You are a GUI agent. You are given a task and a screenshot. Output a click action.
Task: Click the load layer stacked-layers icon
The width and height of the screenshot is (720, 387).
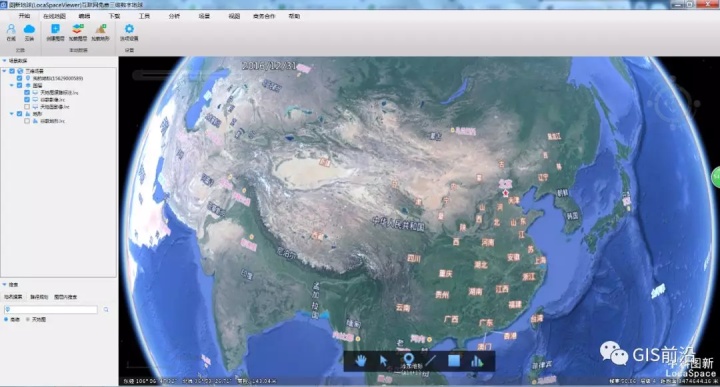click(x=78, y=29)
